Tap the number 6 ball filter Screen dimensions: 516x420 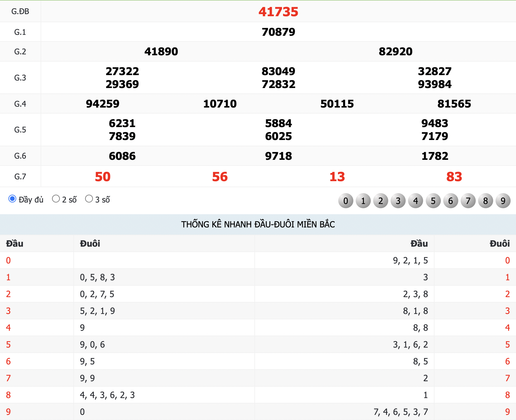[x=450, y=201]
